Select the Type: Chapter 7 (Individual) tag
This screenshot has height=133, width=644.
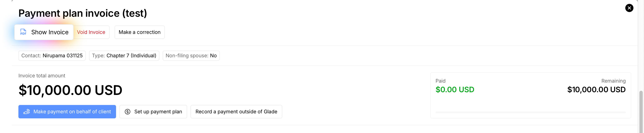[x=124, y=55]
